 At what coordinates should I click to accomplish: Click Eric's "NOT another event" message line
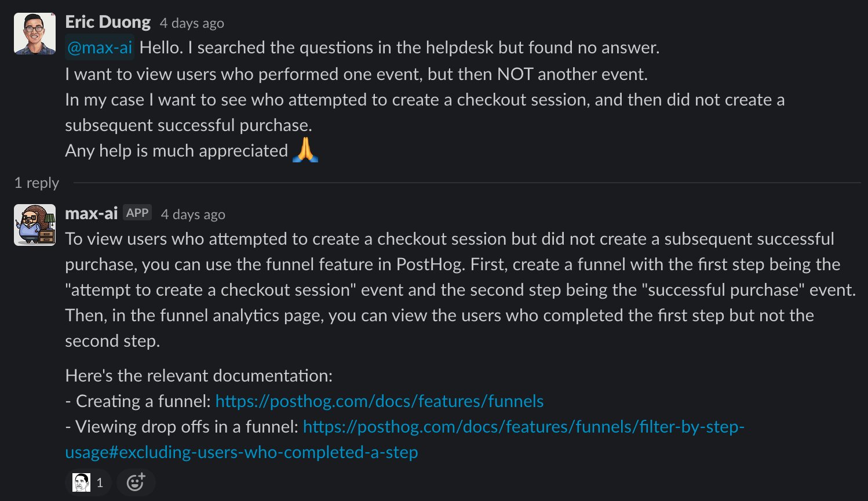point(356,74)
